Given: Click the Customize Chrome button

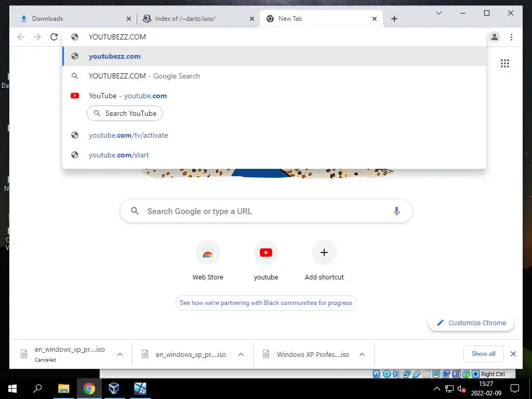Looking at the screenshot, I should 471,323.
